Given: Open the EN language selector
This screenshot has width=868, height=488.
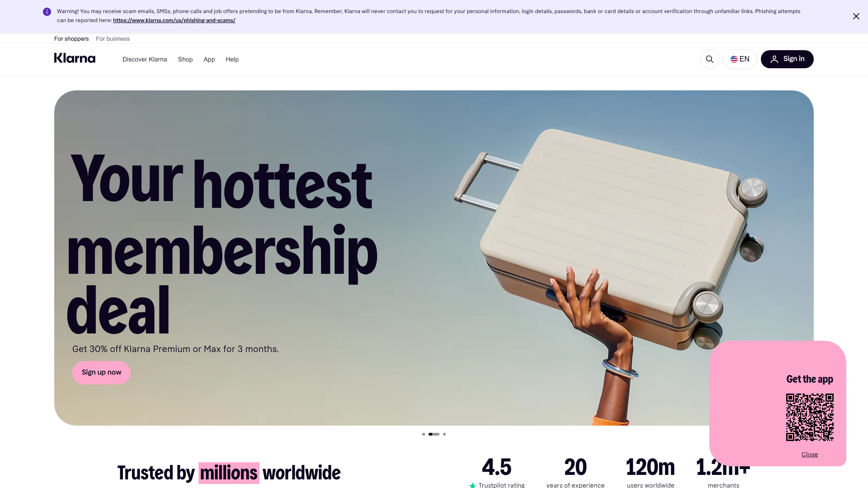Looking at the screenshot, I should coord(740,59).
